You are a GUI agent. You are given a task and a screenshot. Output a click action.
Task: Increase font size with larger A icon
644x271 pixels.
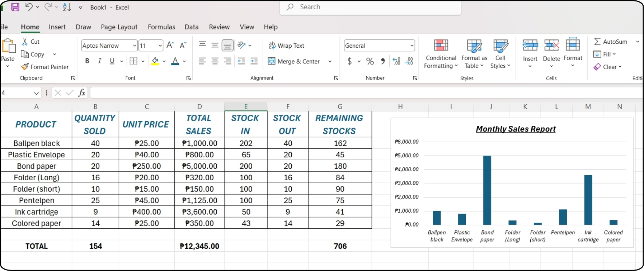[x=170, y=45]
